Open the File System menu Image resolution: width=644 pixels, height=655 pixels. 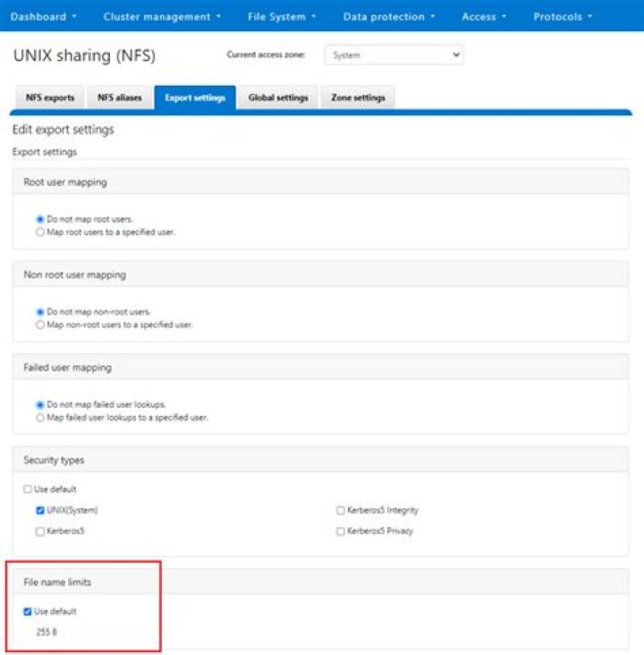pos(282,17)
